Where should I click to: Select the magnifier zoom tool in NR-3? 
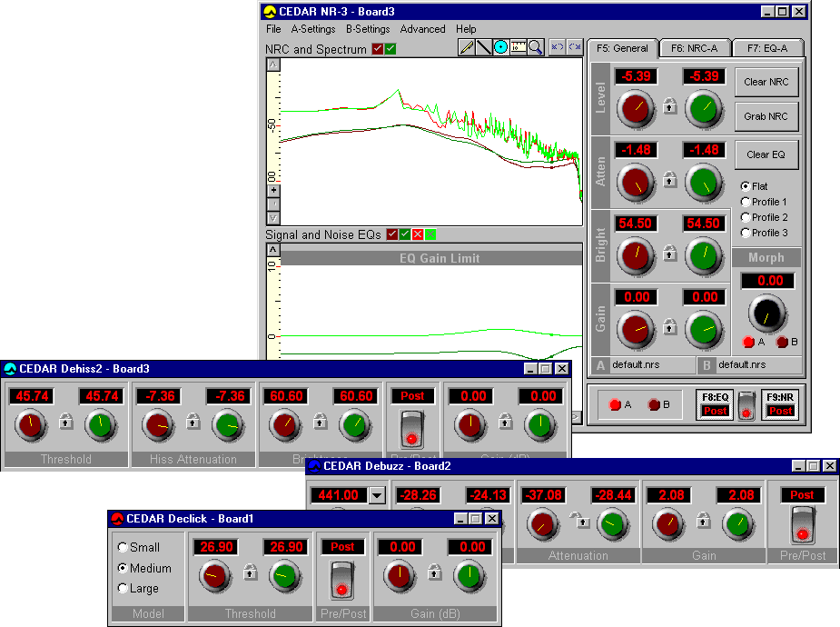(x=535, y=47)
